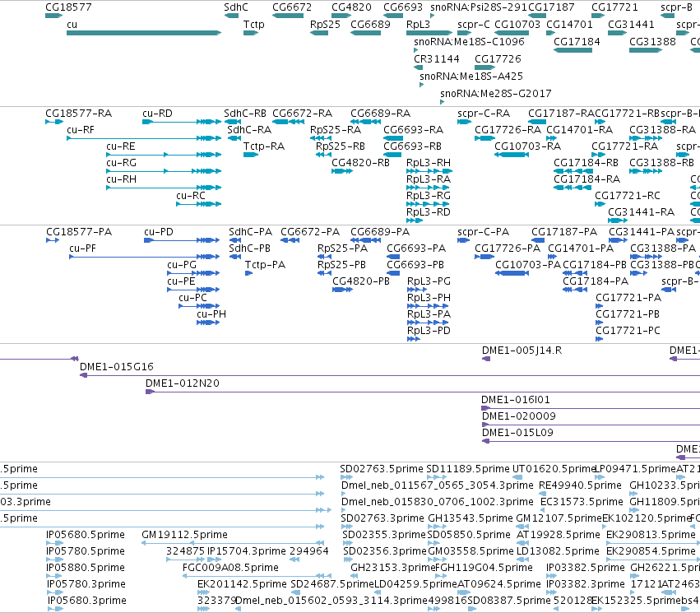The width and height of the screenshot is (700, 613).
Task: Select the RpL3-RH transcript
Action: 429,170
